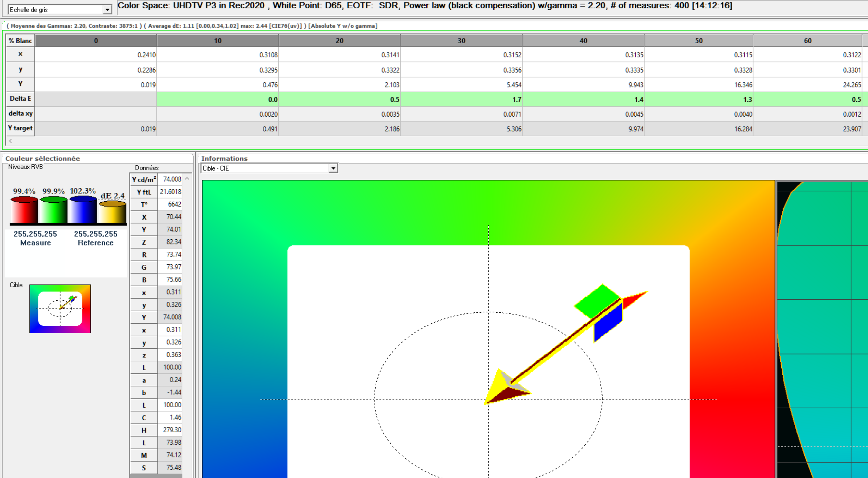Select the 0% Blanc column header

point(96,41)
